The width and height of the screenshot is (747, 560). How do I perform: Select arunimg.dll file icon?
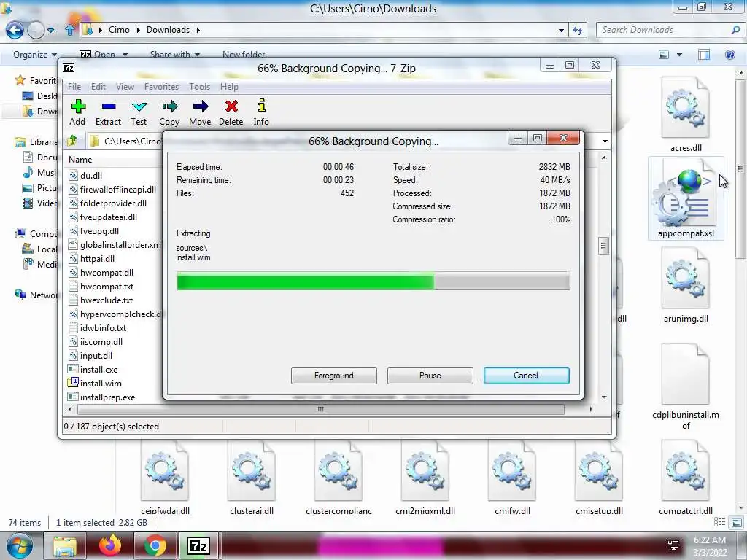coord(686,286)
